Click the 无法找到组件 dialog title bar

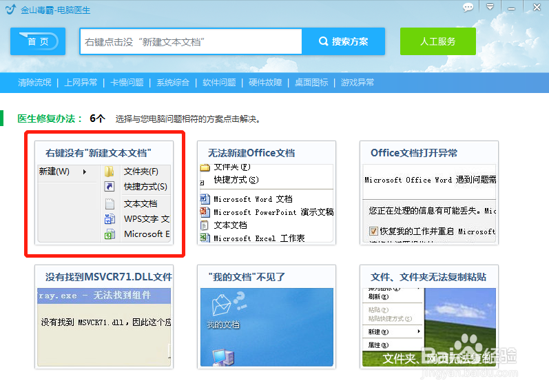tap(104, 296)
